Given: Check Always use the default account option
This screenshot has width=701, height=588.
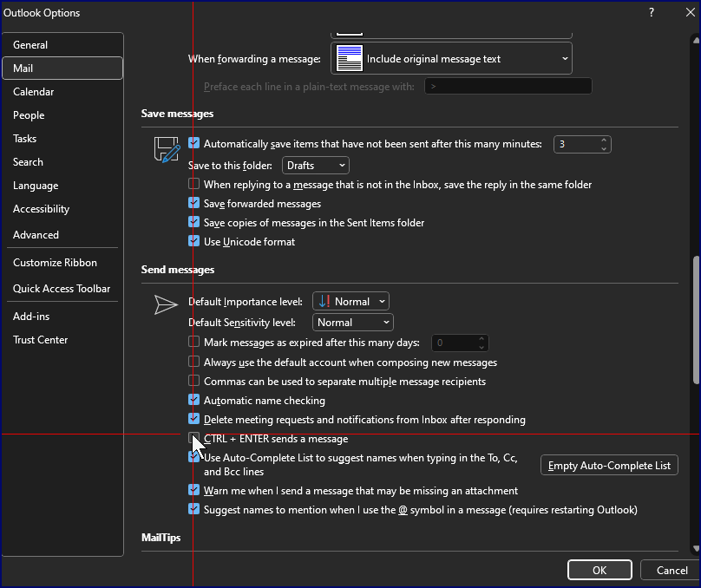Looking at the screenshot, I should (193, 362).
